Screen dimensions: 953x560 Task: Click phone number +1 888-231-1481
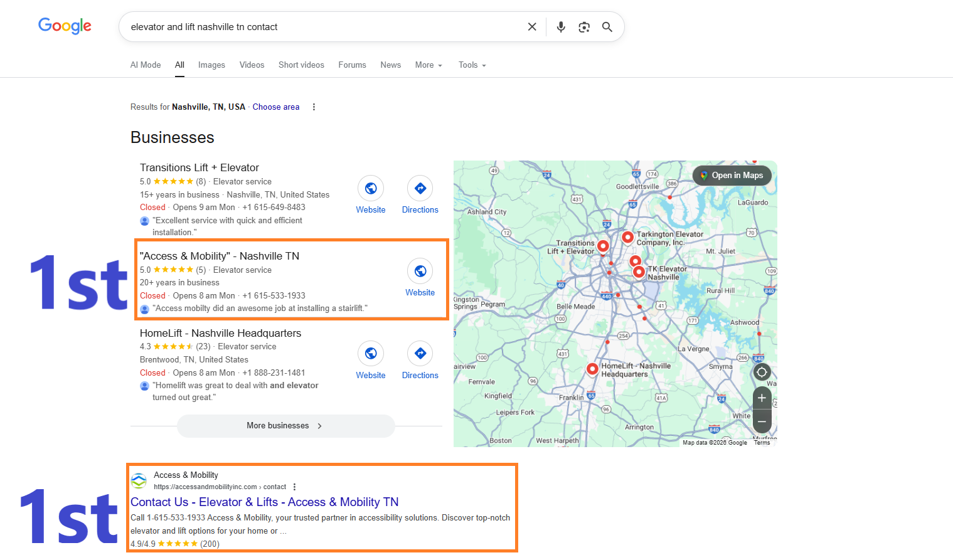(274, 373)
